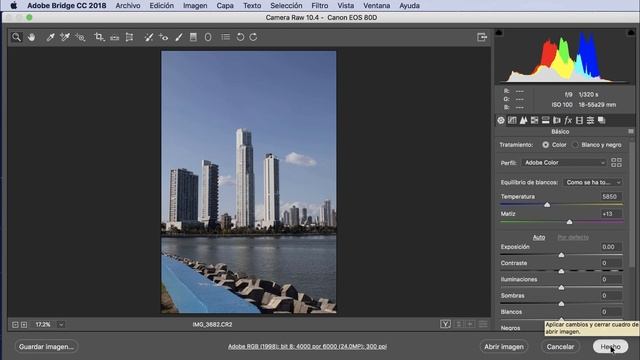
Task: Click the Auto tone link
Action: (539, 237)
